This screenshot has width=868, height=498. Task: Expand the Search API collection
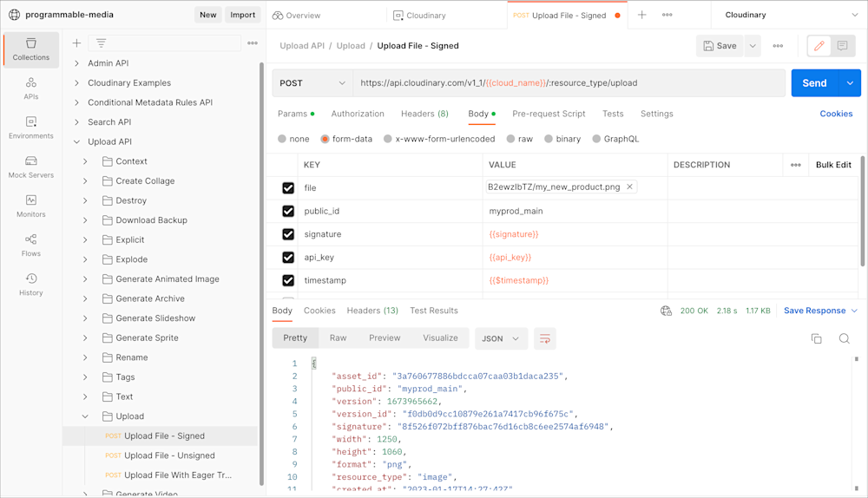(76, 122)
